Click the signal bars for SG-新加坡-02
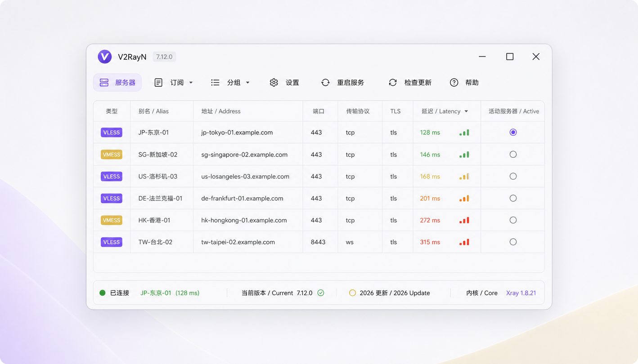The image size is (638, 364). coord(464,155)
